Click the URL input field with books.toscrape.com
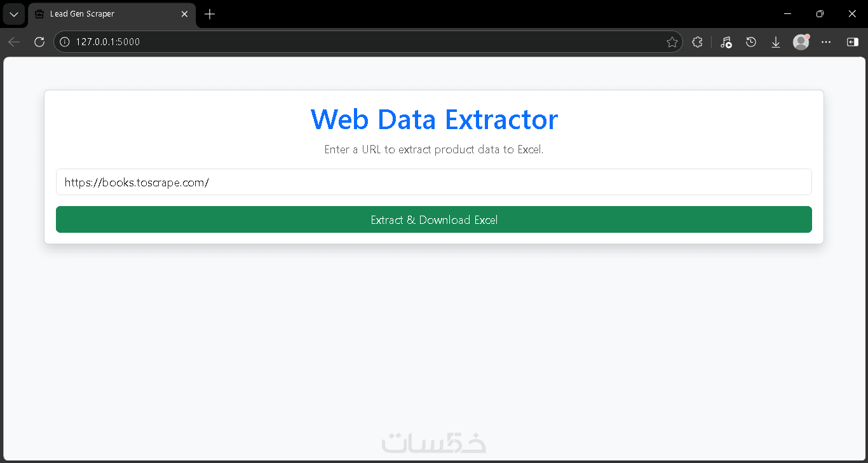Screen dimensions: 868x463 point(434,182)
